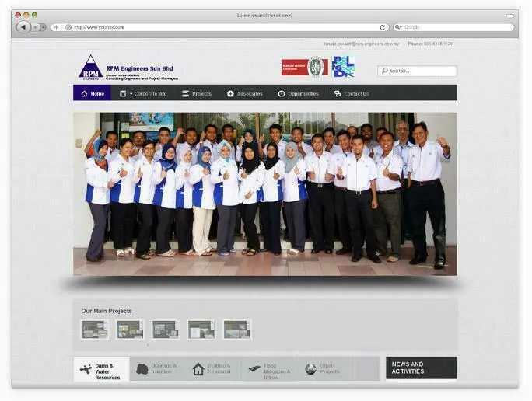Select the Other Projects tab
Screen dimensions: 532x401
(x=325, y=369)
